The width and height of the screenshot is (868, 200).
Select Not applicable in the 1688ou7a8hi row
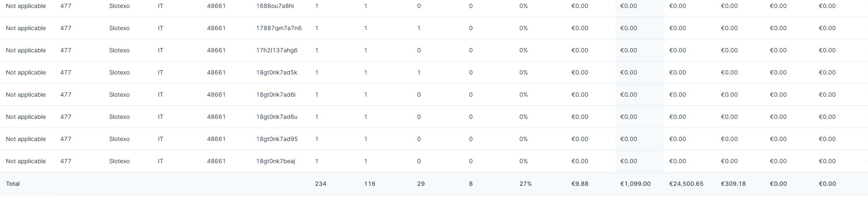pyautogui.click(x=26, y=6)
